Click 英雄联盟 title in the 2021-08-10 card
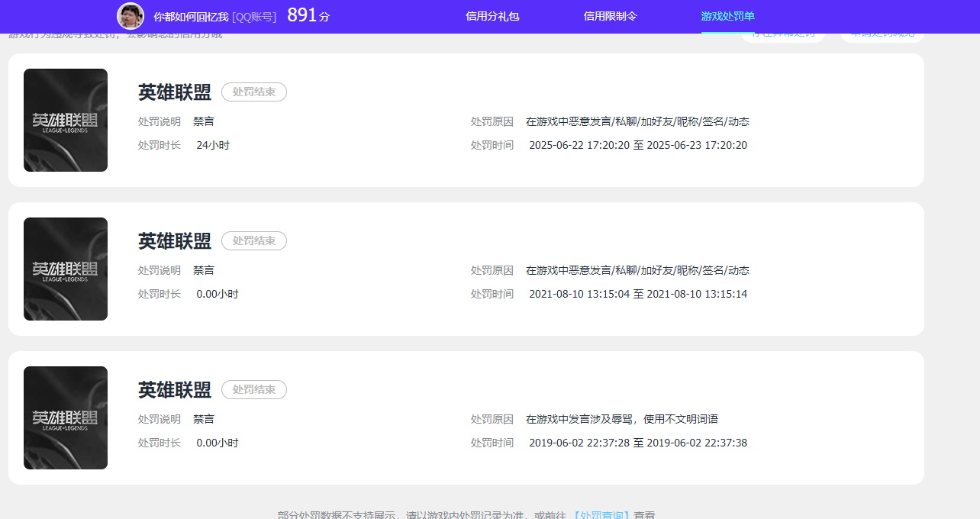 point(175,241)
